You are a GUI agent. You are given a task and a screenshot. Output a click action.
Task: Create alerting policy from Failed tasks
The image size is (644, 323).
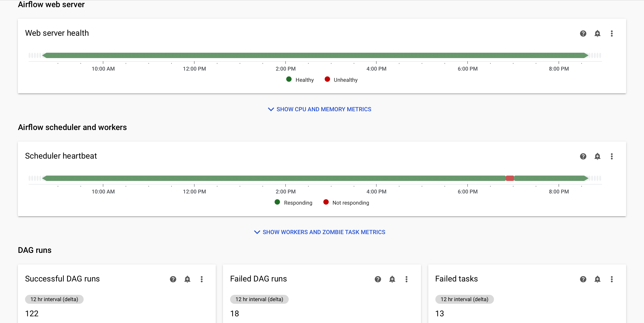pyautogui.click(x=597, y=279)
